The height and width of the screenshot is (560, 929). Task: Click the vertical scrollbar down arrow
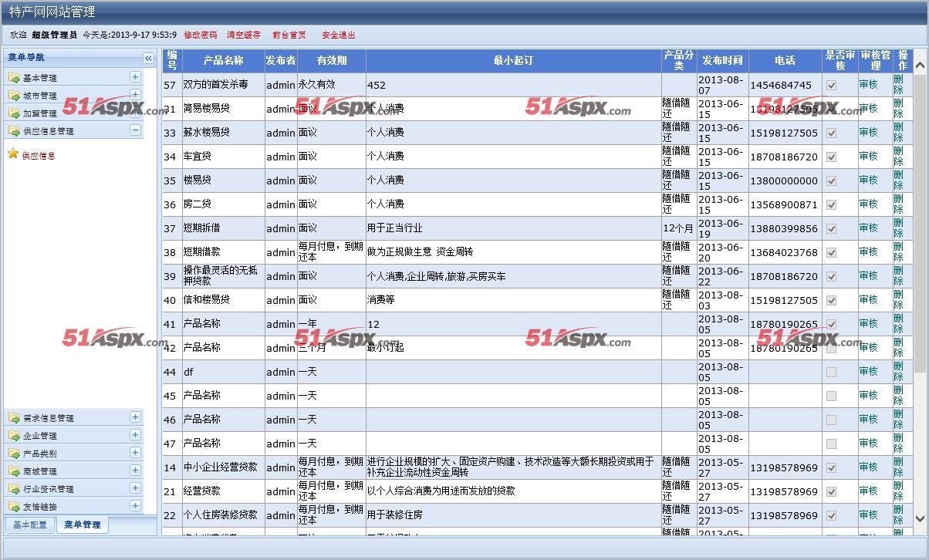click(x=920, y=518)
